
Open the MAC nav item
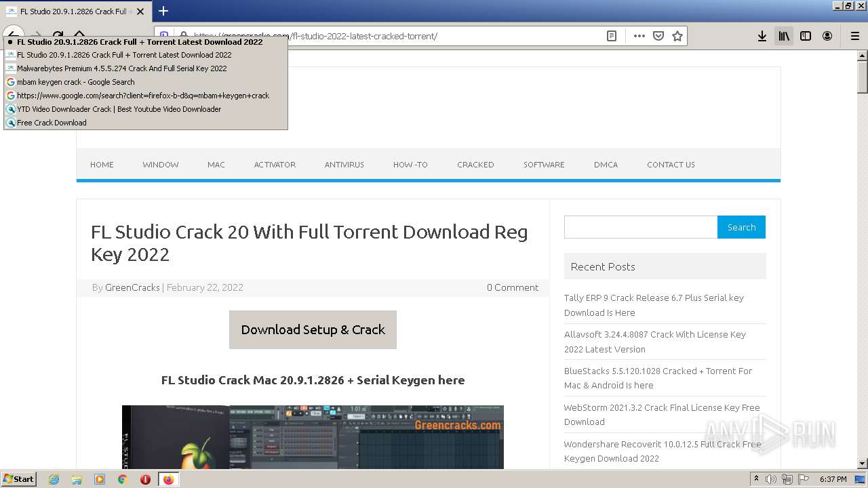tap(216, 165)
